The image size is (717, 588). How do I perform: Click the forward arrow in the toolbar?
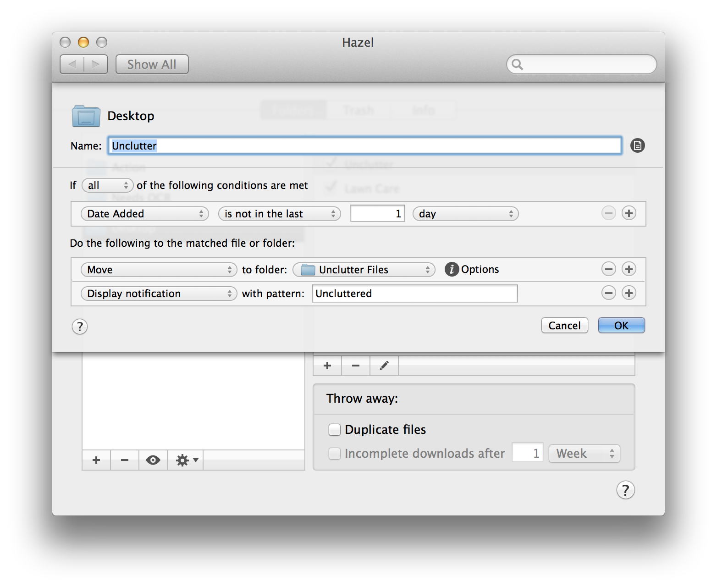[x=96, y=64]
